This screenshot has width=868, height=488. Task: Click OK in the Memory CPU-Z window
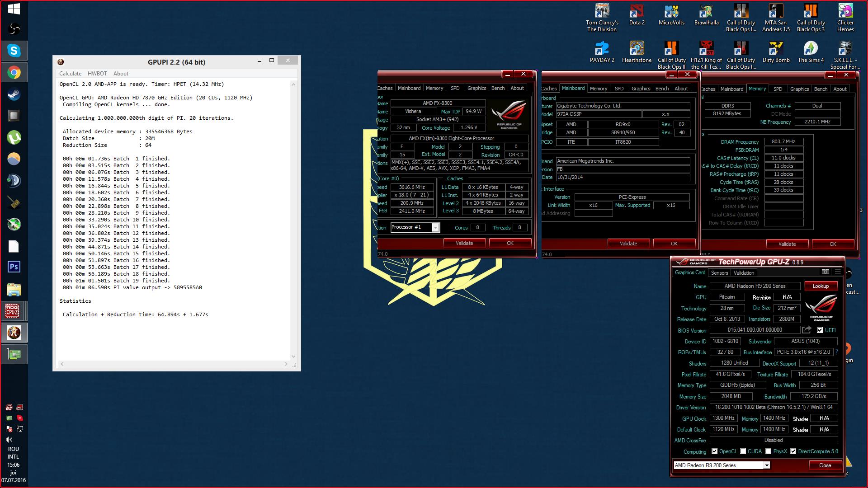833,244
